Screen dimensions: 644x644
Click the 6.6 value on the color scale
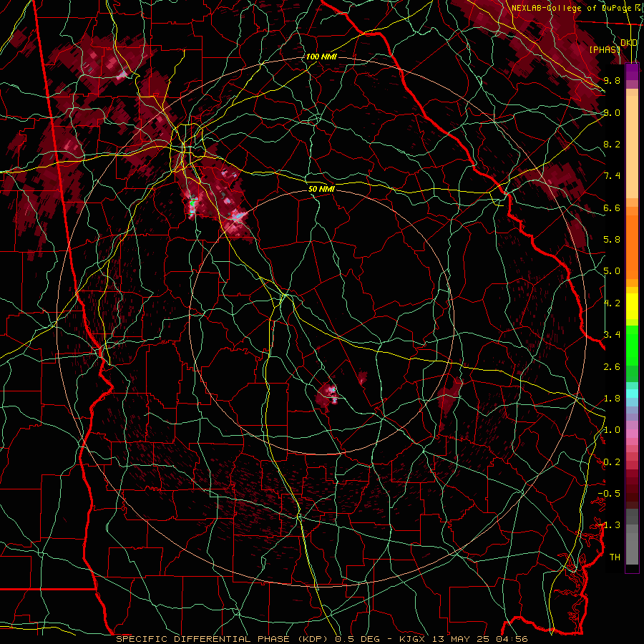(x=612, y=208)
